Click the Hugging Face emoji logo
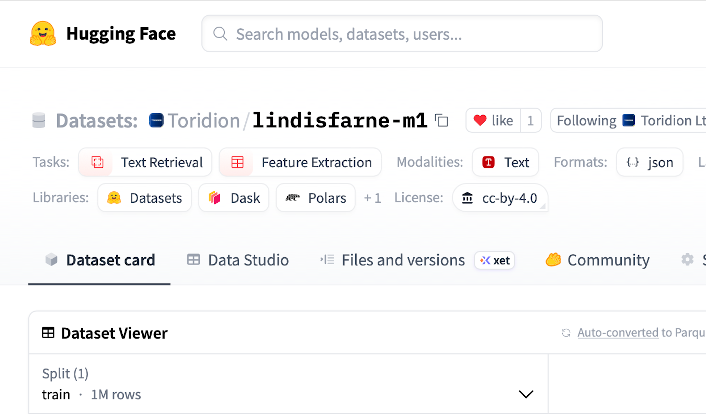The image size is (706, 414). [43, 34]
